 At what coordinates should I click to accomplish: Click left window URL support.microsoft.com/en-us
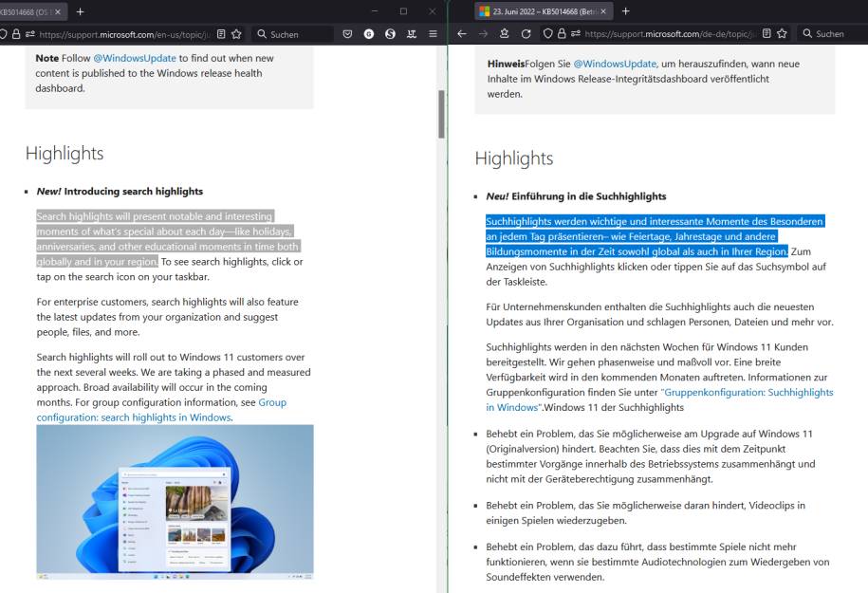pyautogui.click(x=125, y=34)
